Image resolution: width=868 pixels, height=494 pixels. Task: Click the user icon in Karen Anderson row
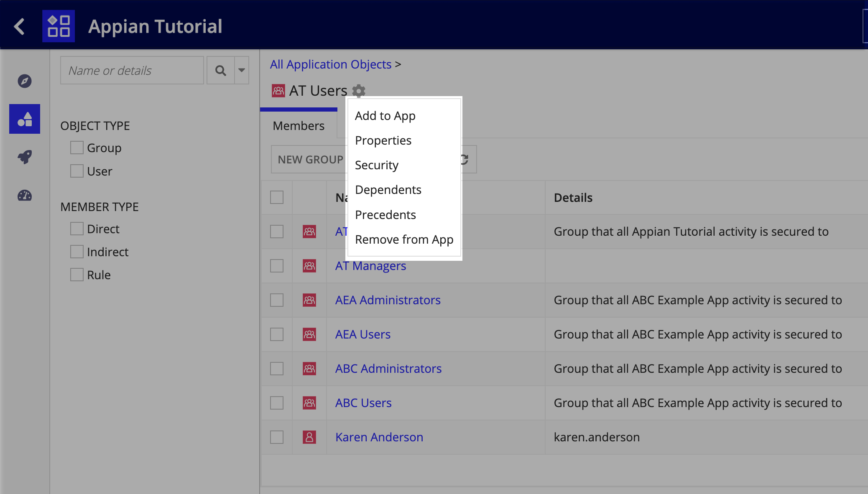309,437
